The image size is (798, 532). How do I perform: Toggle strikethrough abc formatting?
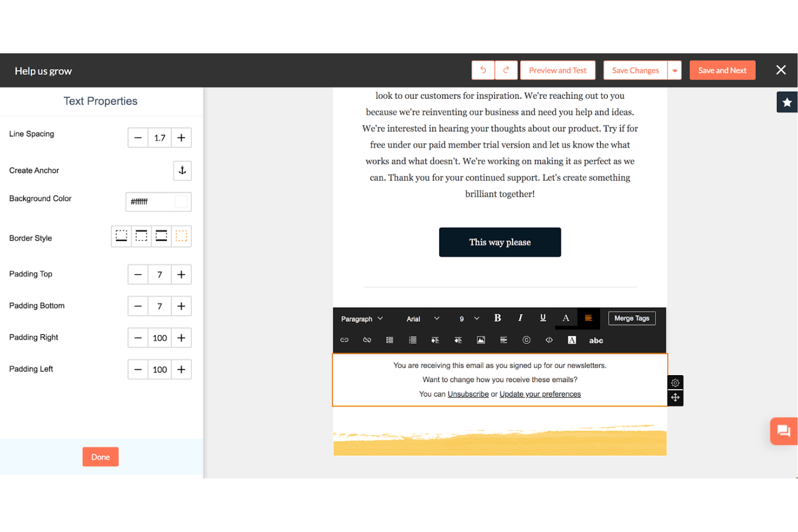pyautogui.click(x=596, y=341)
